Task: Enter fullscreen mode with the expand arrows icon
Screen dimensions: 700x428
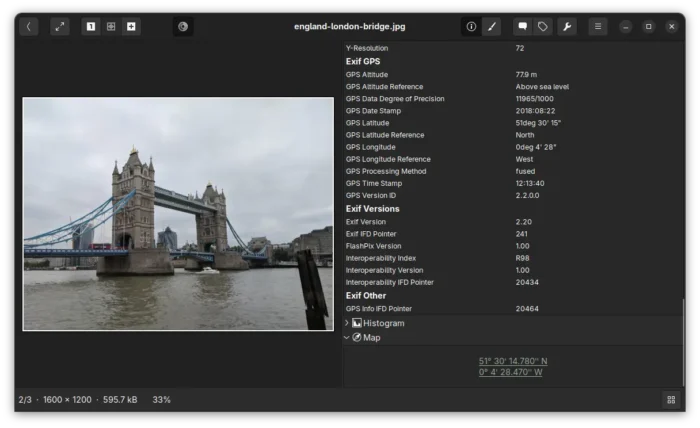Action: pyautogui.click(x=59, y=26)
